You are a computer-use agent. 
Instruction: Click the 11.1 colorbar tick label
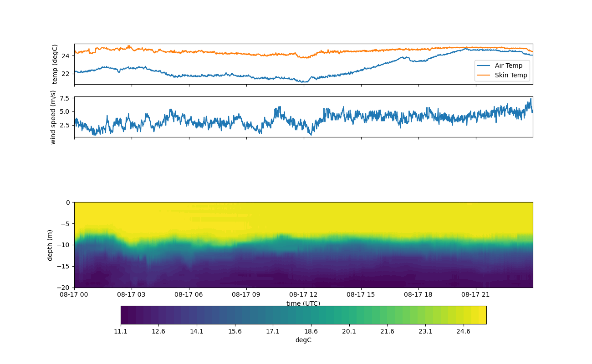pyautogui.click(x=121, y=332)
